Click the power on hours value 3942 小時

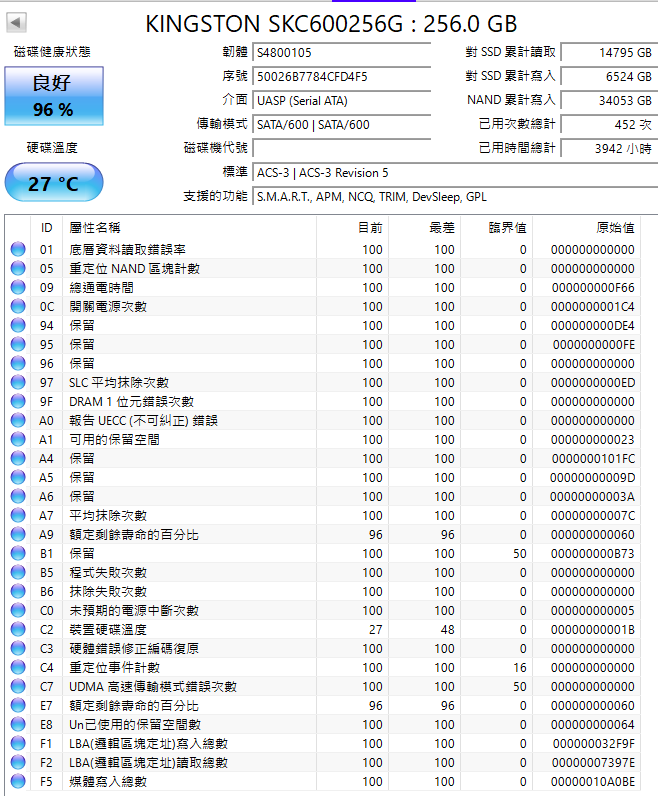point(609,148)
